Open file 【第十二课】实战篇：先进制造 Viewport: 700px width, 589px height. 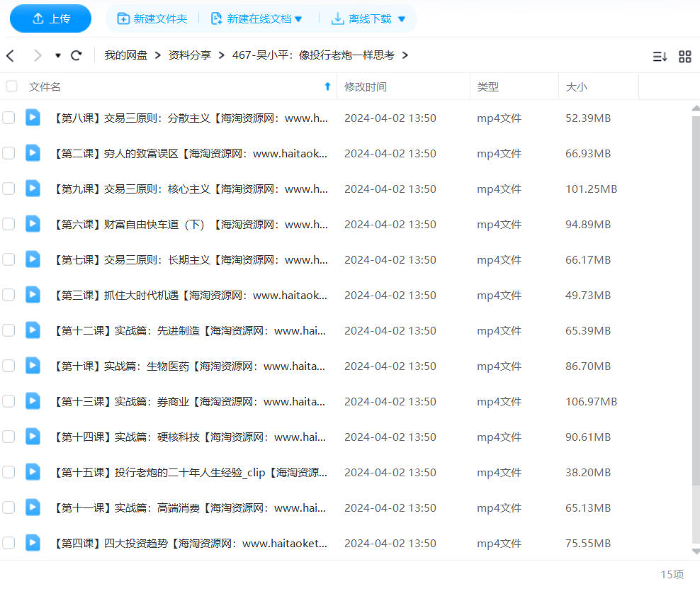pos(189,331)
